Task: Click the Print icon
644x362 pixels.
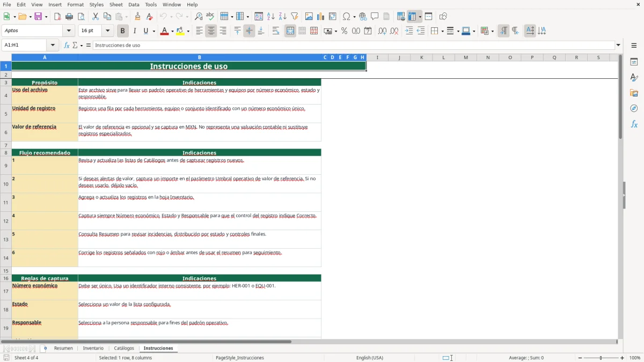Action: [x=69, y=17]
